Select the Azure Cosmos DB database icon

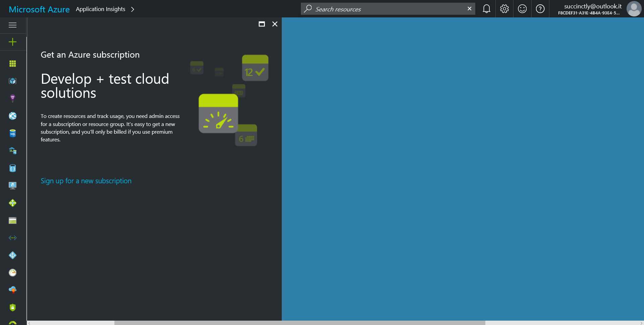tap(12, 168)
